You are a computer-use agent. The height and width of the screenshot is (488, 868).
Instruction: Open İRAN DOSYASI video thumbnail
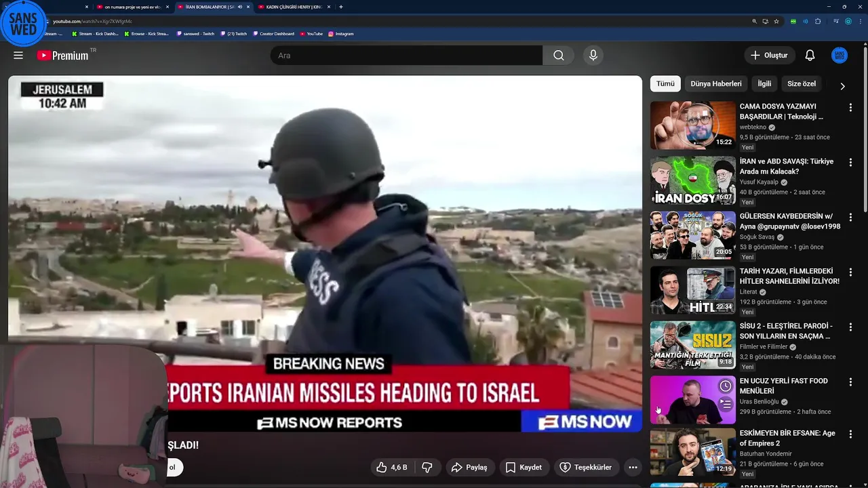pos(693,180)
